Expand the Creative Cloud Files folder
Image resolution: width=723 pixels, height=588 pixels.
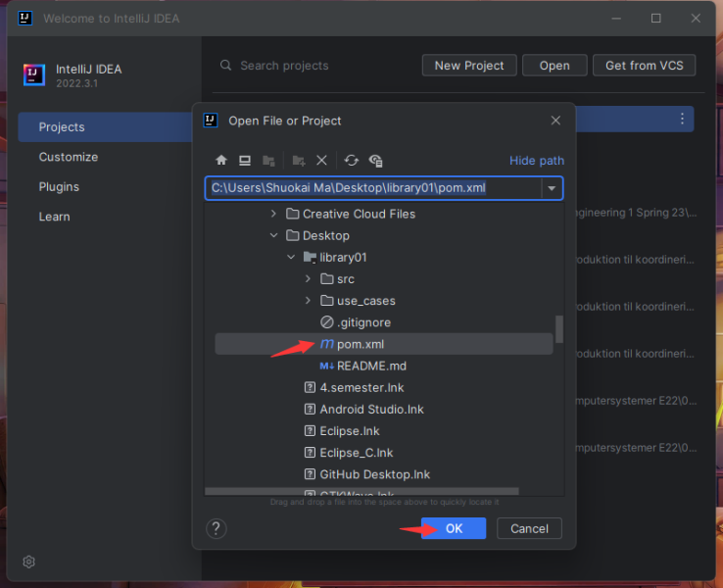(273, 214)
